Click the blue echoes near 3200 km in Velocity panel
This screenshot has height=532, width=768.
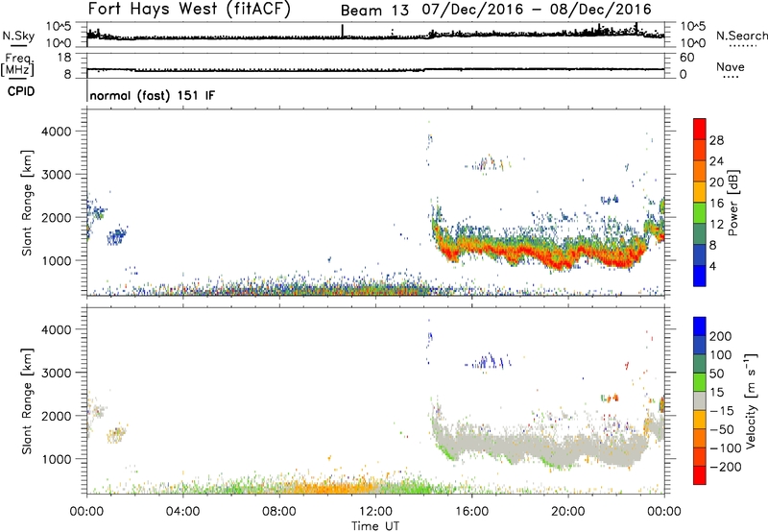489,361
